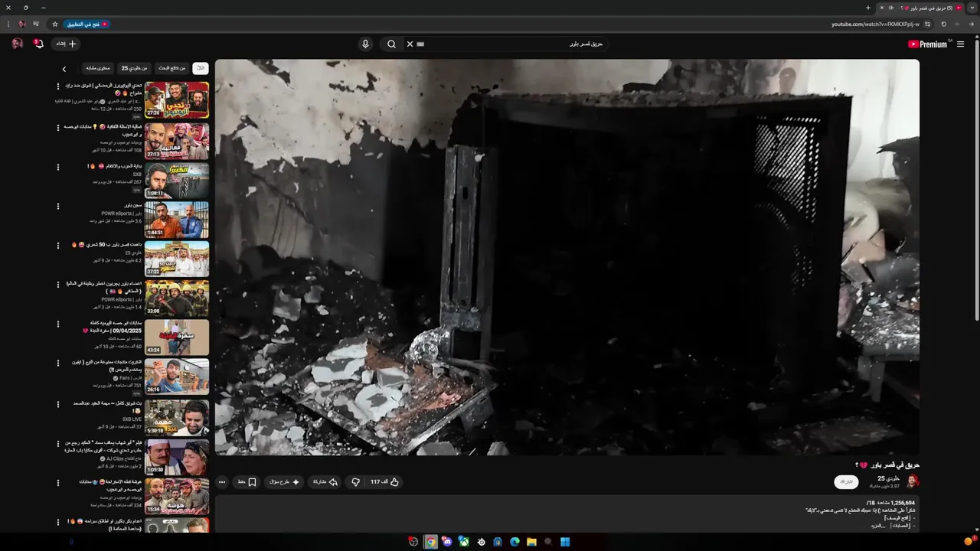The height and width of the screenshot is (551, 980).
Task: View site information icon beside URL
Action: point(927,24)
